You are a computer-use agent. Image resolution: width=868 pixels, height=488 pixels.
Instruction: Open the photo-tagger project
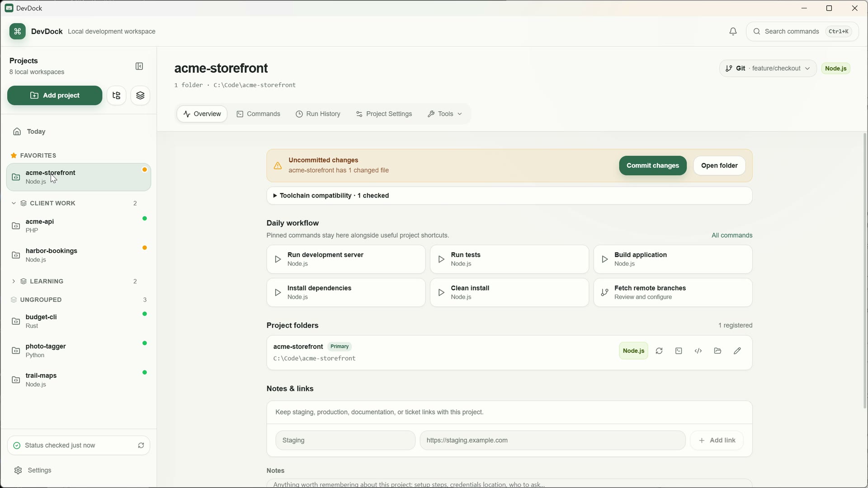(79, 351)
